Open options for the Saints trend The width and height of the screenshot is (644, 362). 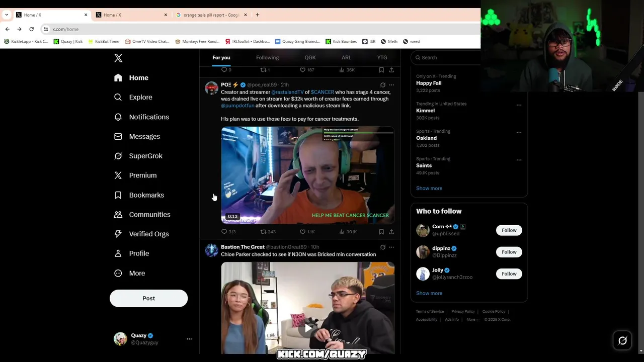coord(519,160)
